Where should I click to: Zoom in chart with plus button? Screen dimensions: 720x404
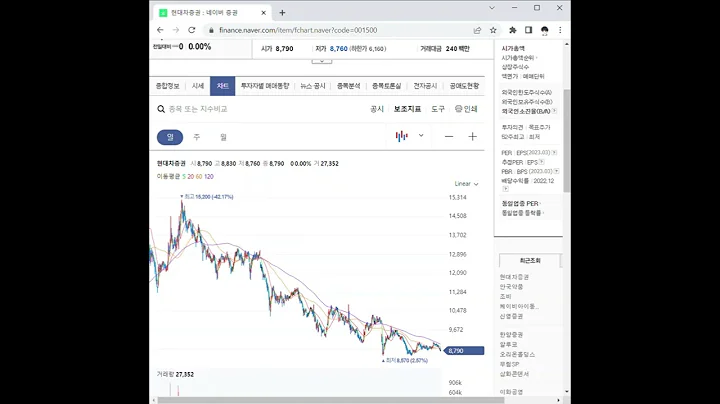(472, 136)
